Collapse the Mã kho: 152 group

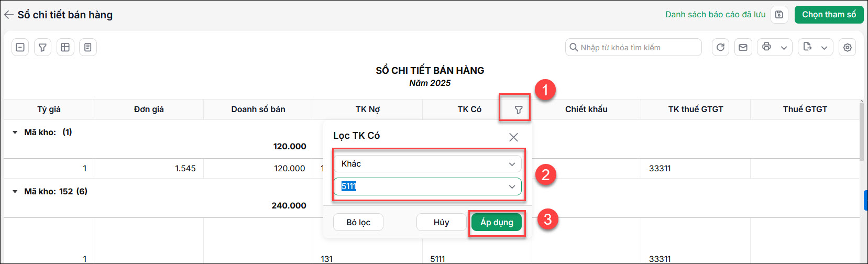tap(15, 192)
